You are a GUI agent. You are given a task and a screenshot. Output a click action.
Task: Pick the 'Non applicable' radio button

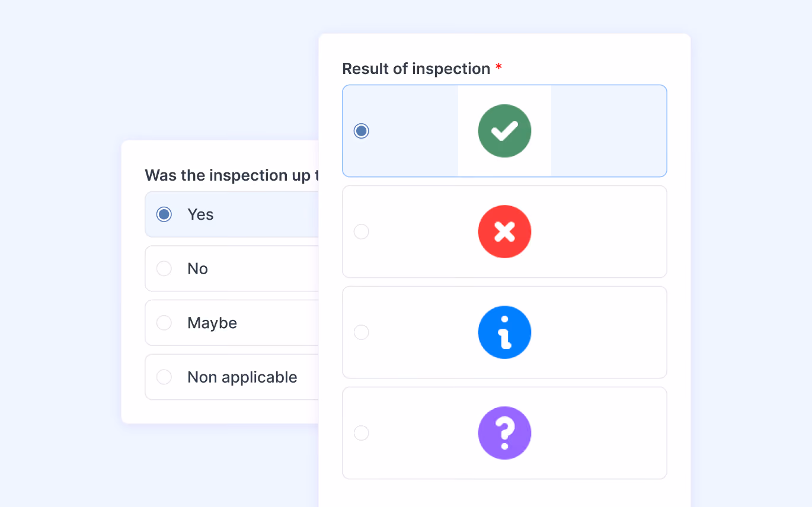coord(164,377)
